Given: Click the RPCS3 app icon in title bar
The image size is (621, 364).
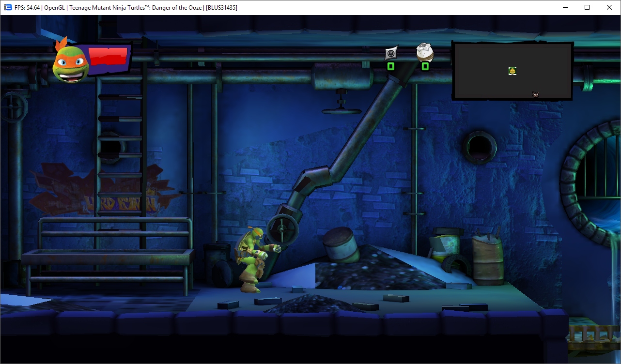Looking at the screenshot, I should click(8, 7).
